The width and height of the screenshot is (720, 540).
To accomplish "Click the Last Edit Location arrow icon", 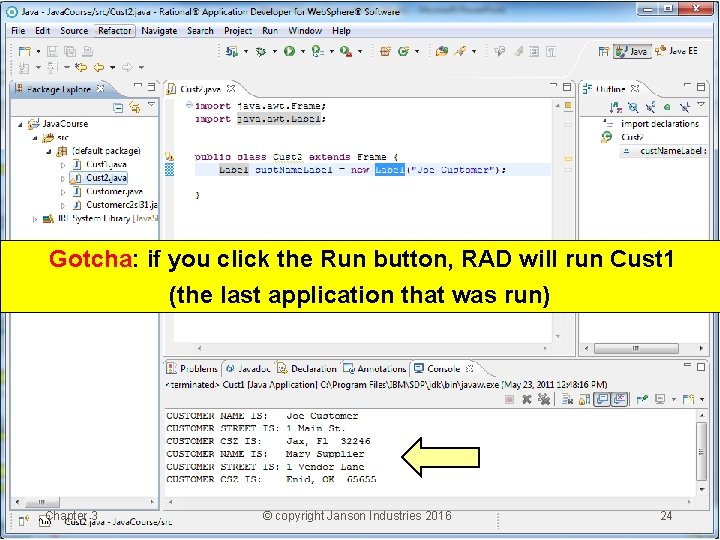I will coord(81,68).
